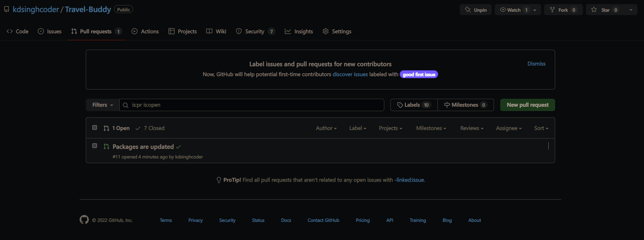The width and height of the screenshot is (644, 240).
Task: Open the Issues tab
Action: 50,31
